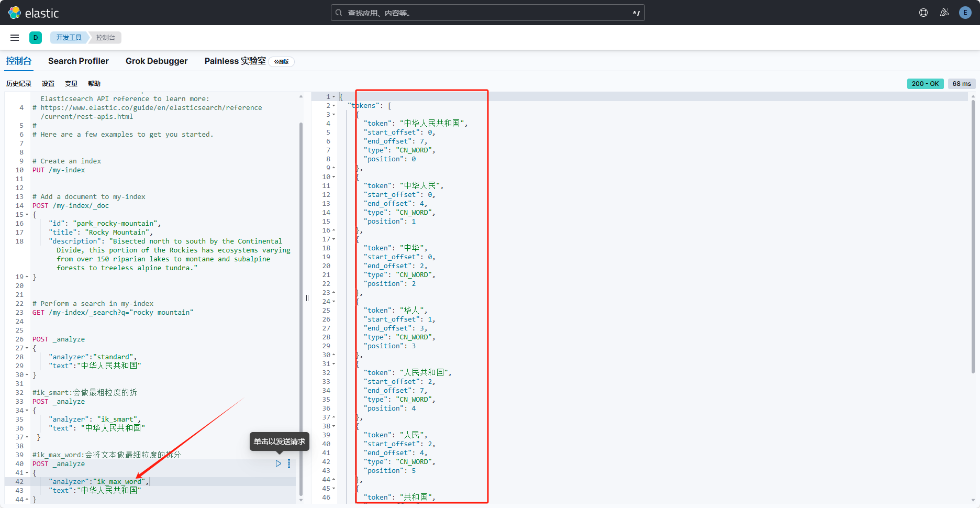The height and width of the screenshot is (508, 980).
Task: Click the editor vertical scrollbar
Action: [x=301, y=308]
